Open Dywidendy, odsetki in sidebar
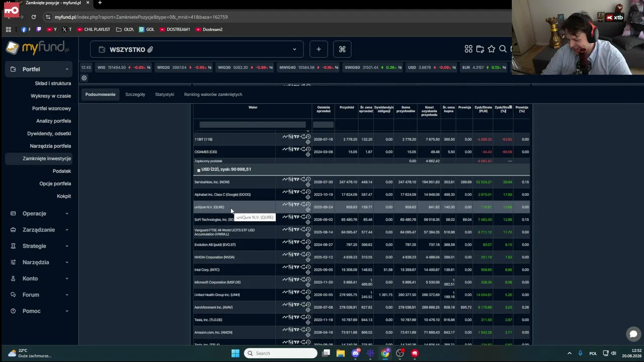This screenshot has height=362, width=644. tap(49, 134)
